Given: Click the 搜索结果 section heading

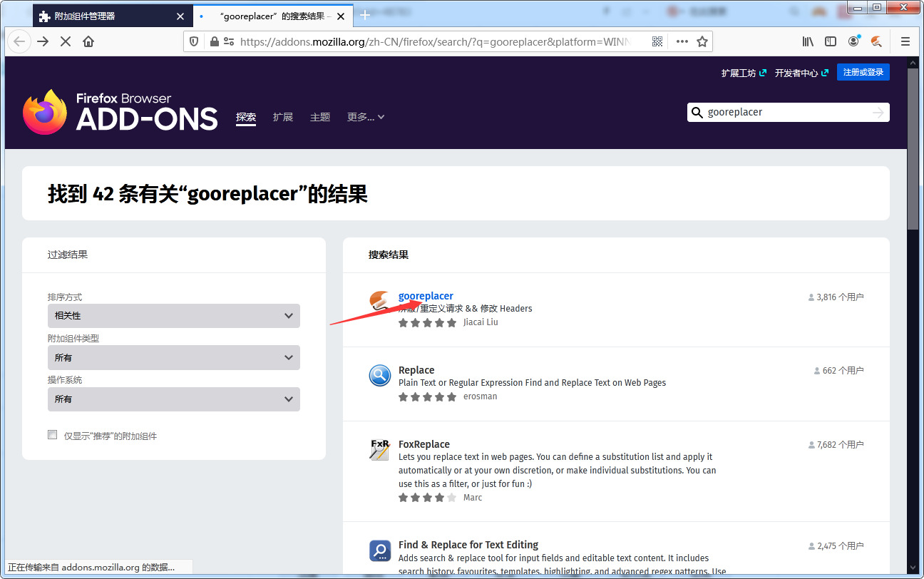Looking at the screenshot, I should 389,255.
